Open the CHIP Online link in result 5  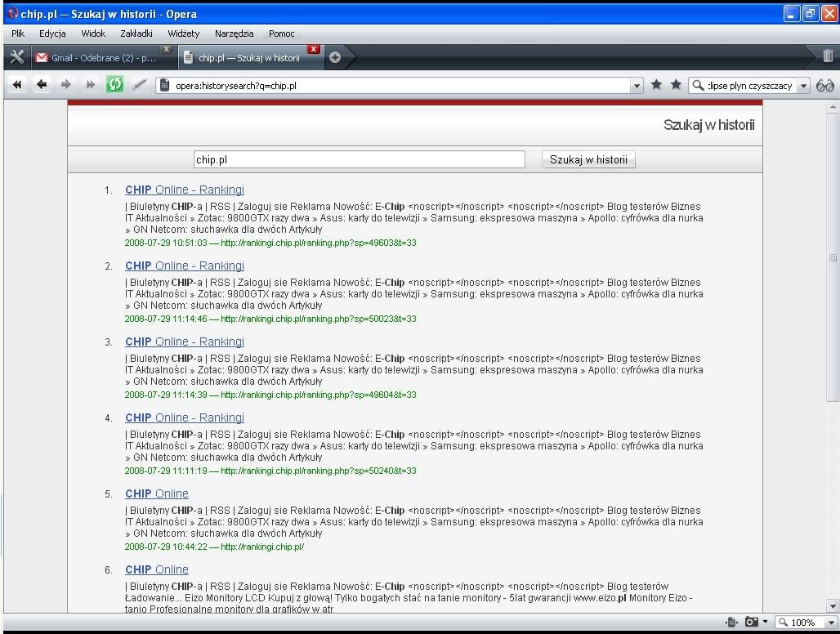[157, 493]
